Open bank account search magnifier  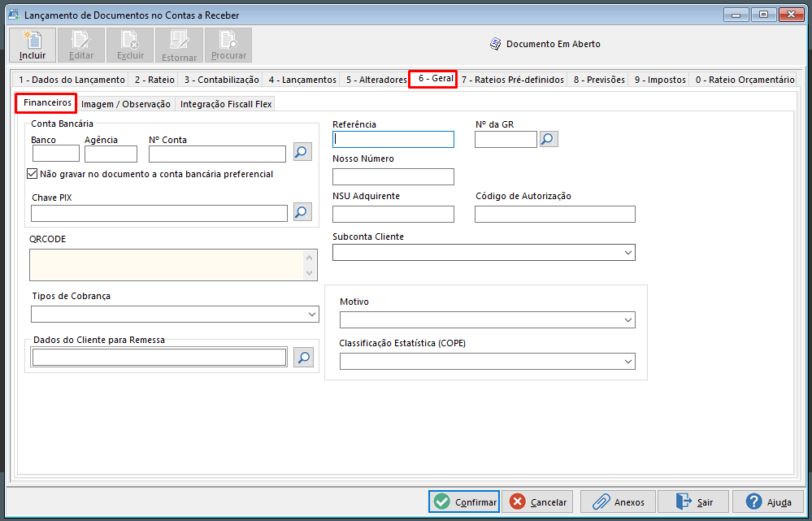tap(302, 152)
